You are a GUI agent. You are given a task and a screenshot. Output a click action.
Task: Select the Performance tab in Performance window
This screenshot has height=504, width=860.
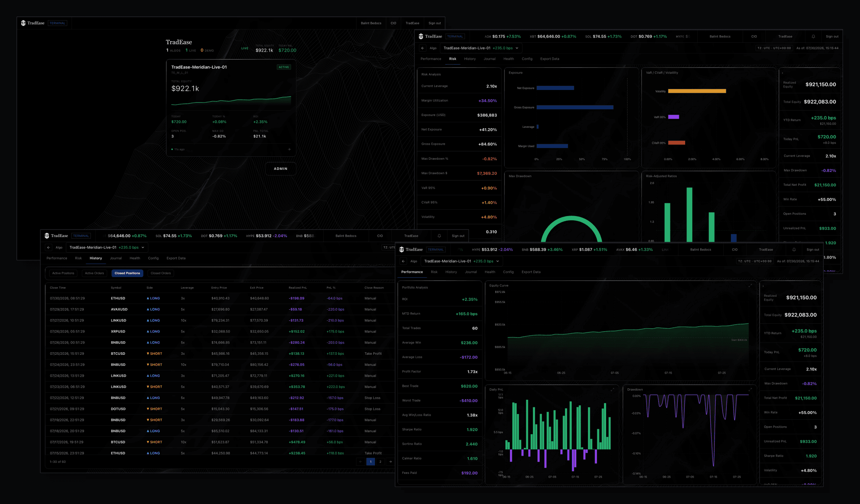click(412, 272)
